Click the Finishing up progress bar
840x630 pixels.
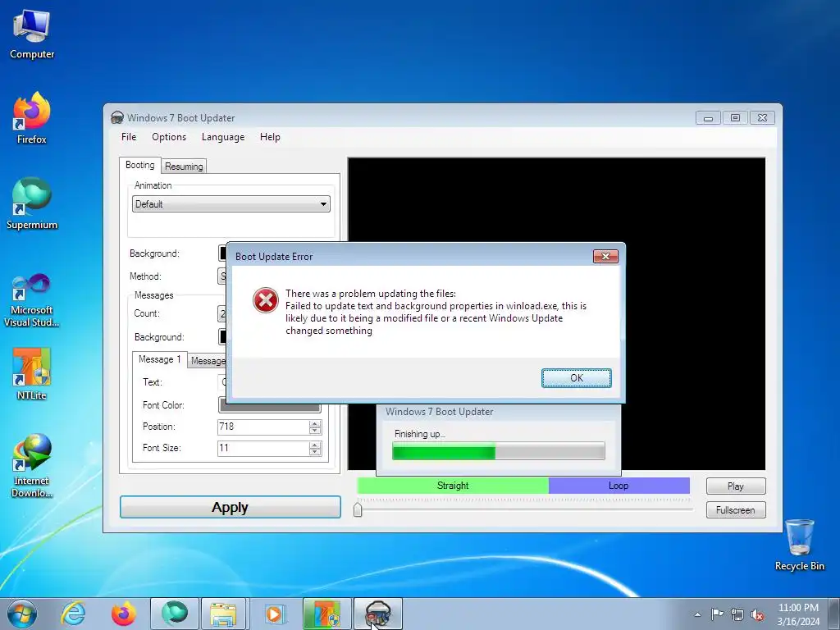point(499,451)
